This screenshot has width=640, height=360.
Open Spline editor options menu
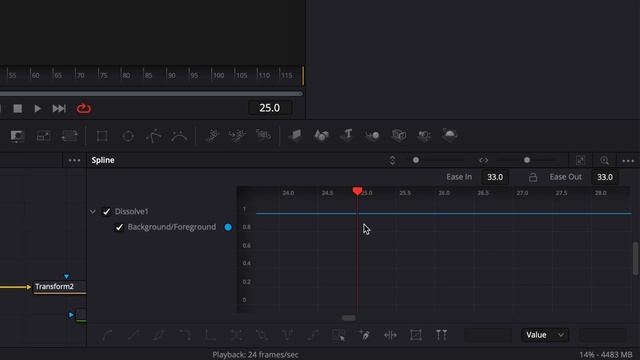[628, 161]
